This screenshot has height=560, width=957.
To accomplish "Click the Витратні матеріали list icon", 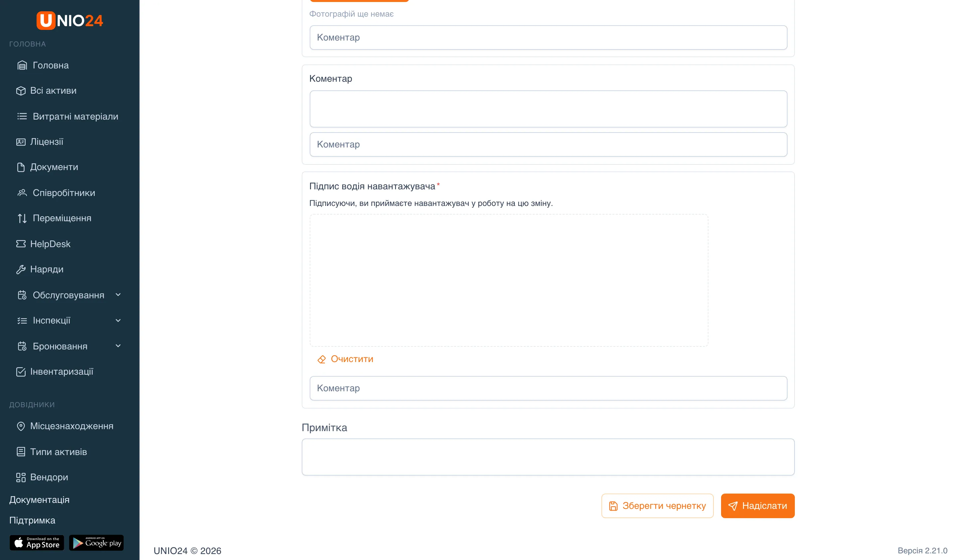I will (22, 117).
